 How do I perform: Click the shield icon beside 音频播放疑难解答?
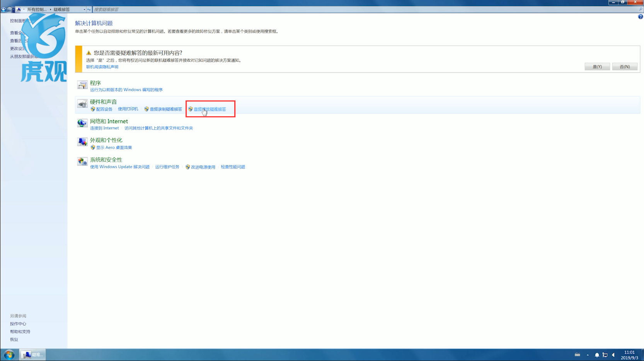pyautogui.click(x=190, y=109)
